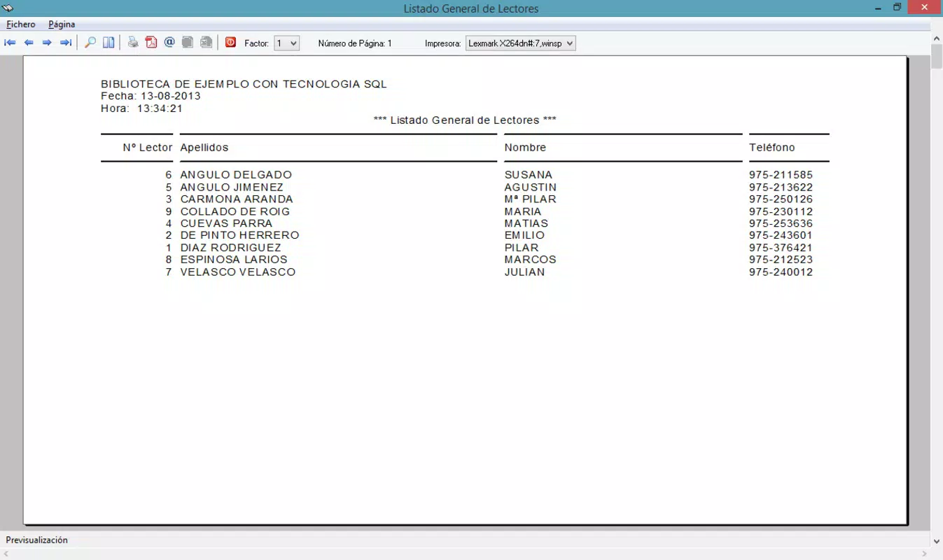The height and width of the screenshot is (560, 943).
Task: Click the name 'Mª PILAR'
Action: coord(530,199)
